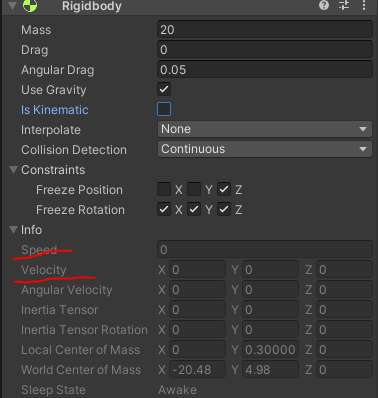Image resolution: width=378 pixels, height=398 pixels.
Task: Click the Inertia Tensor X field
Action: point(197,309)
